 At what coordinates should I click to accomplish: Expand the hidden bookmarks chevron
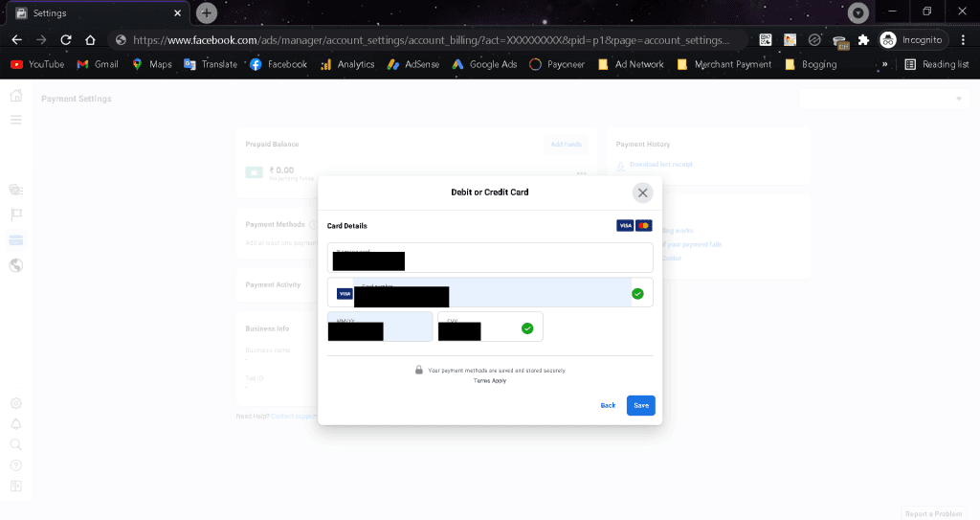click(x=884, y=64)
